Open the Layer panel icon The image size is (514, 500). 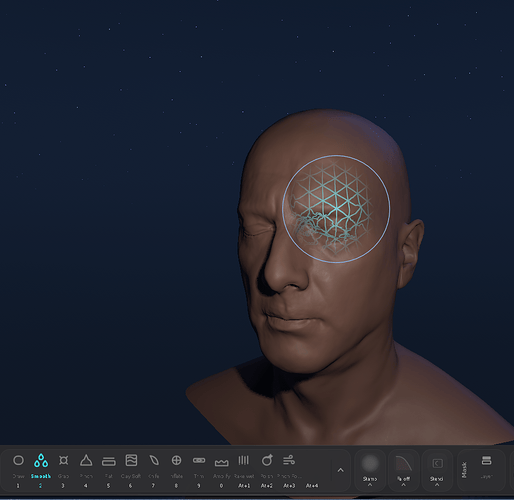tap(487, 461)
